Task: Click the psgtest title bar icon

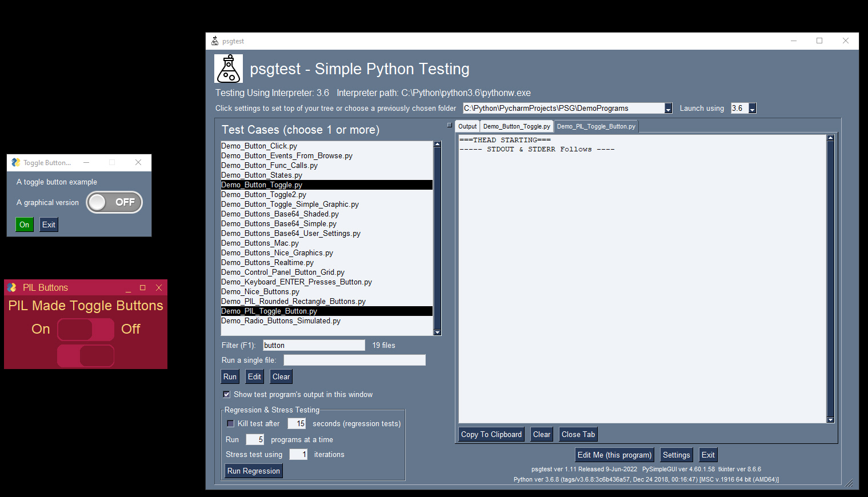Action: pyautogui.click(x=215, y=41)
